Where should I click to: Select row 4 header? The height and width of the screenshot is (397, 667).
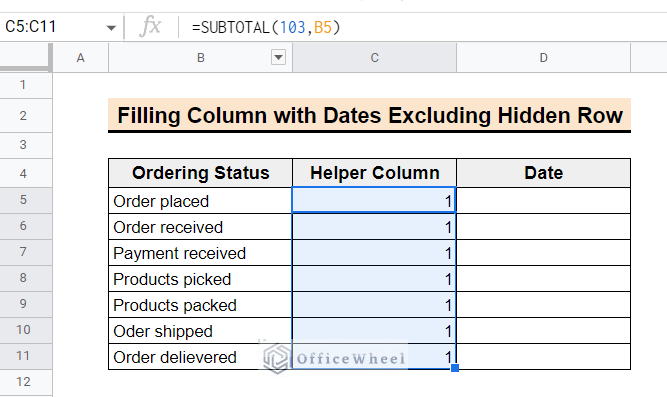pos(26,173)
